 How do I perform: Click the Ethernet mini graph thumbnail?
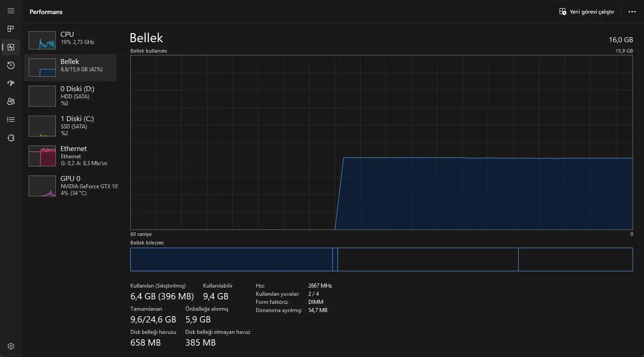[42, 156]
